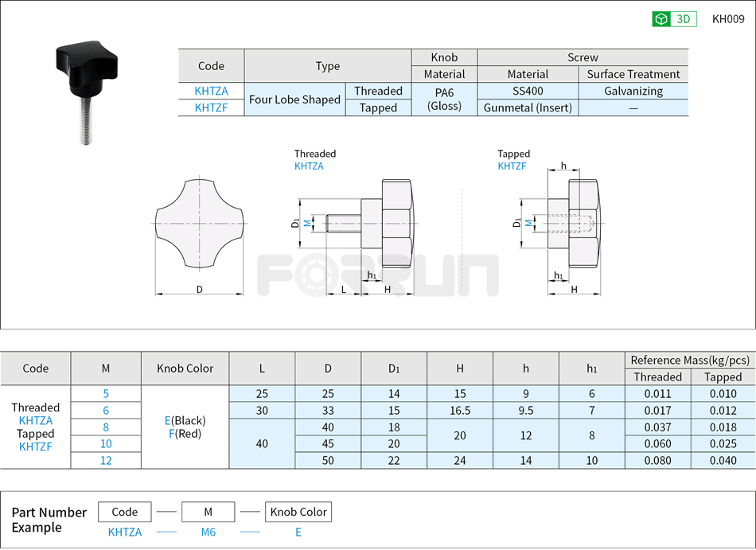Click the KH009 part code label

point(728,18)
